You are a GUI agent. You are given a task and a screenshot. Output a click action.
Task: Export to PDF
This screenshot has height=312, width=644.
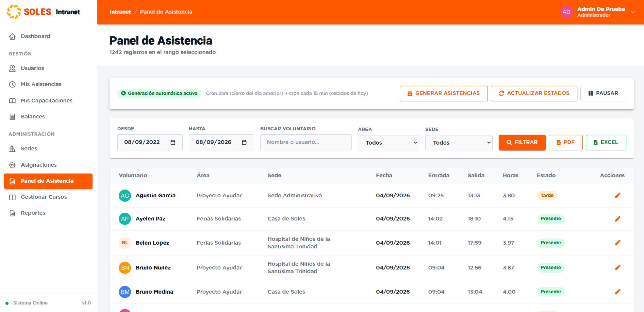[x=566, y=143]
